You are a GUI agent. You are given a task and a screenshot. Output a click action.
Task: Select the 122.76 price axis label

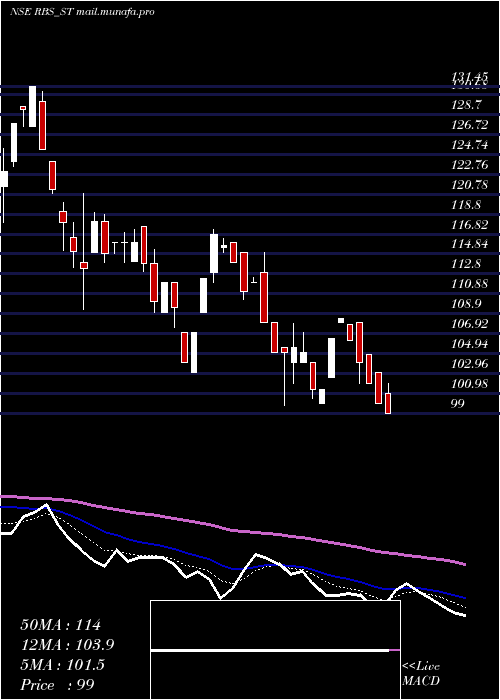(x=470, y=165)
